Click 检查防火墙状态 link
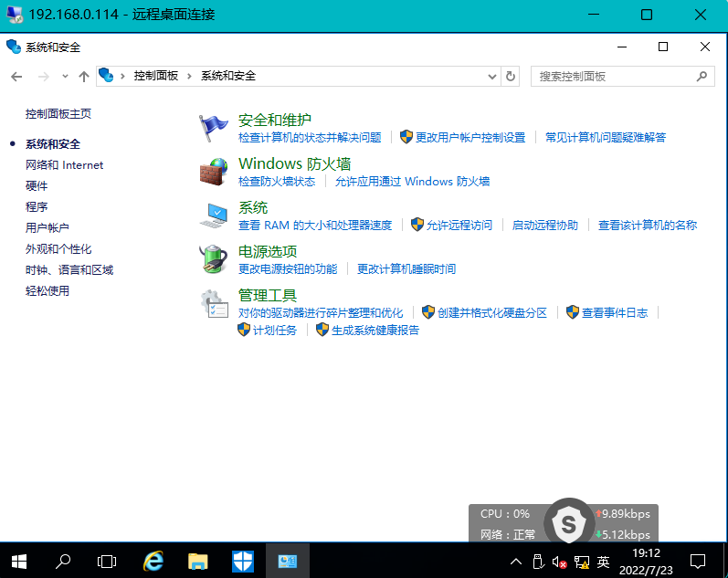This screenshot has height=578, width=728. [277, 181]
